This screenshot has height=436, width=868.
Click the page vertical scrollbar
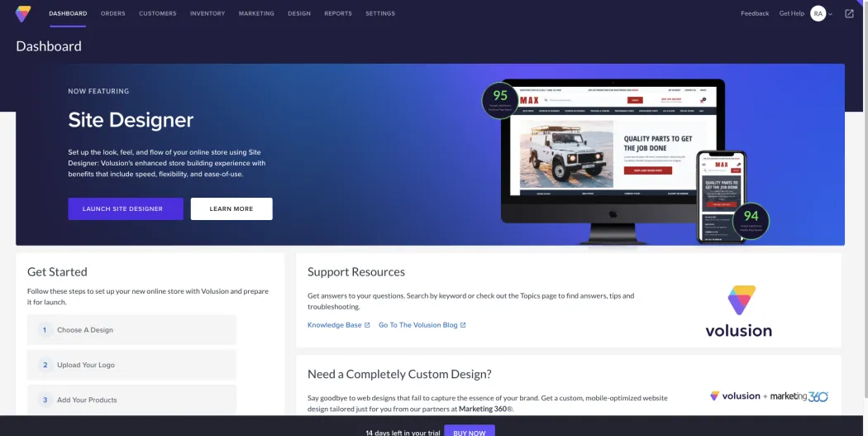tap(866, 199)
